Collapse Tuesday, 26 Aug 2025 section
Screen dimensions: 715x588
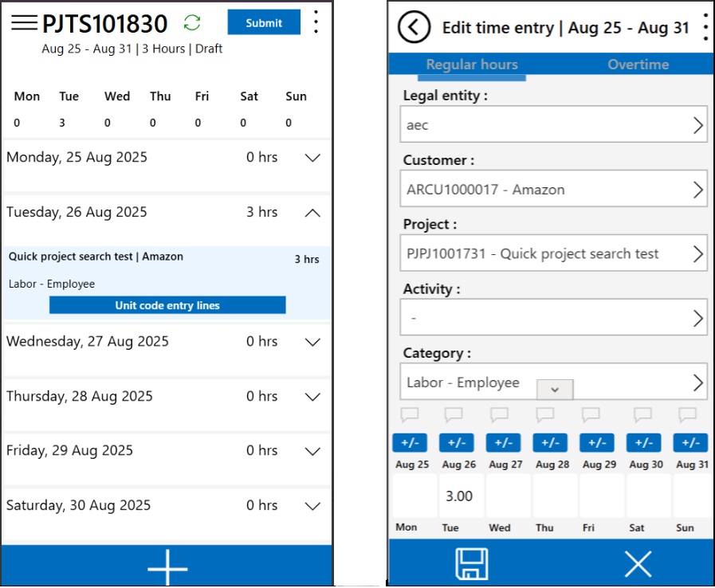point(312,213)
